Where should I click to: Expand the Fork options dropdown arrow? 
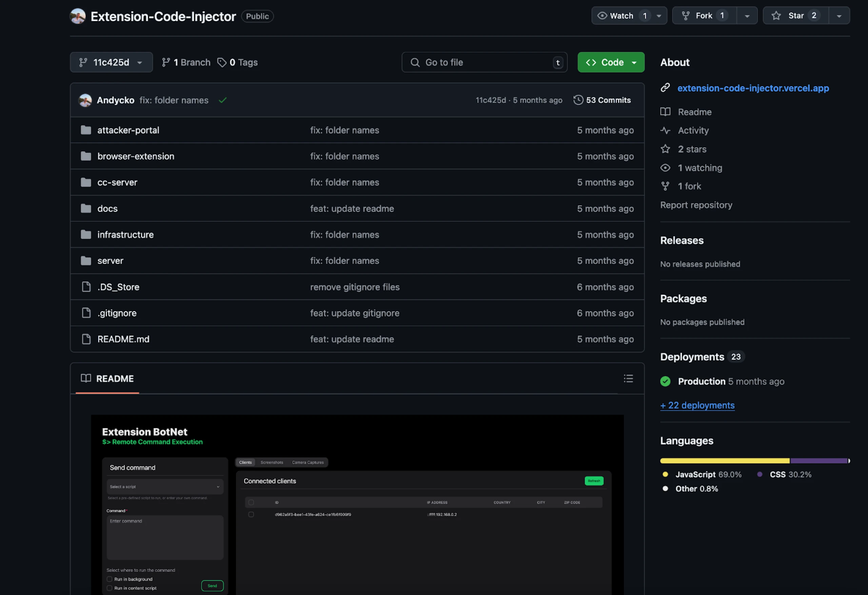click(747, 16)
